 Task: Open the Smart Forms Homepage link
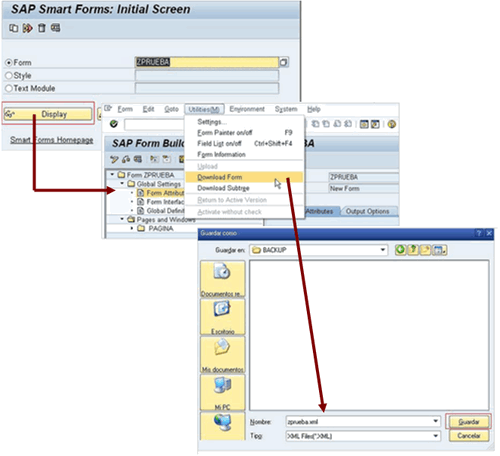[51, 140]
